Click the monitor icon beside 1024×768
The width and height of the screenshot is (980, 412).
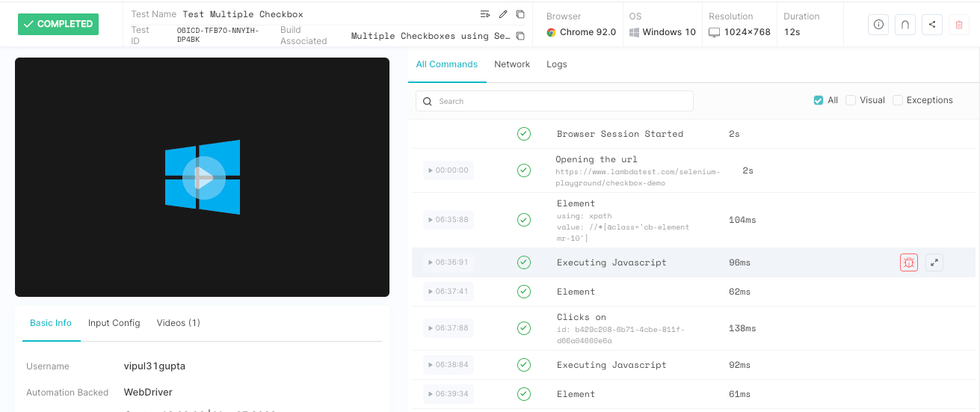point(714,32)
